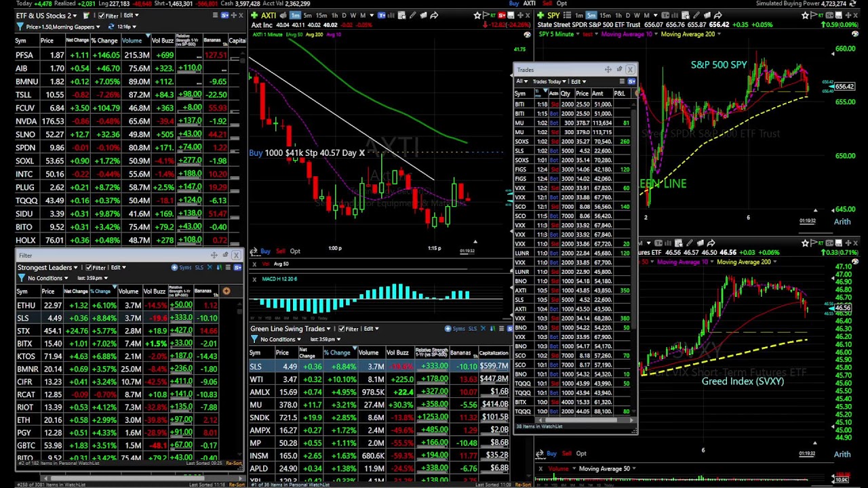Open Price>1.50, Morning Gappers condition dropdown

coord(98,26)
